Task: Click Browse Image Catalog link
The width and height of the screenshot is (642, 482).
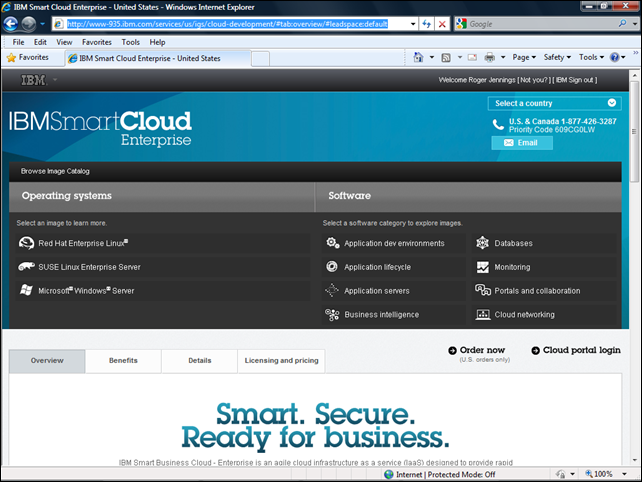Action: 55,171
